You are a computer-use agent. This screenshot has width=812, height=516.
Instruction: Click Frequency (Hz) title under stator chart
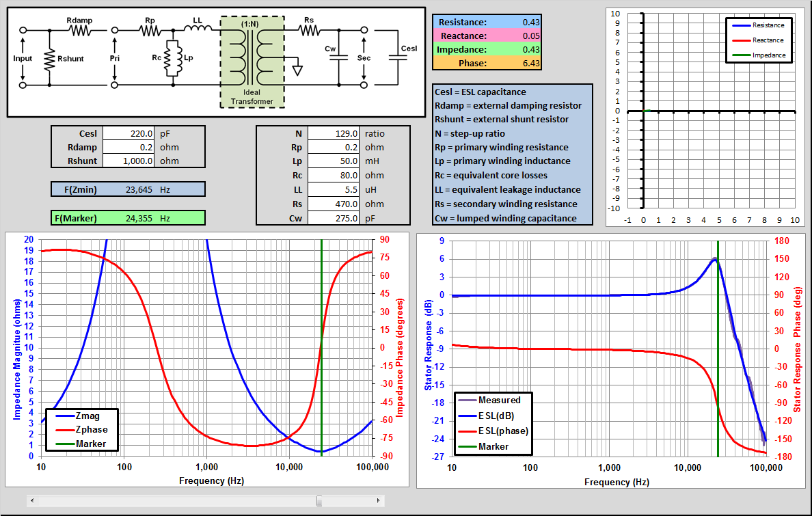click(617, 482)
